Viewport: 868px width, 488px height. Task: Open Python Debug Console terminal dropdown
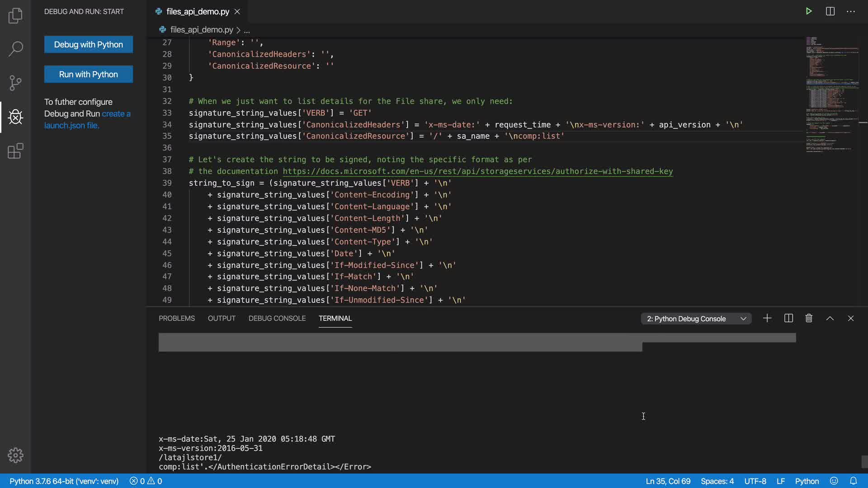tap(696, 319)
